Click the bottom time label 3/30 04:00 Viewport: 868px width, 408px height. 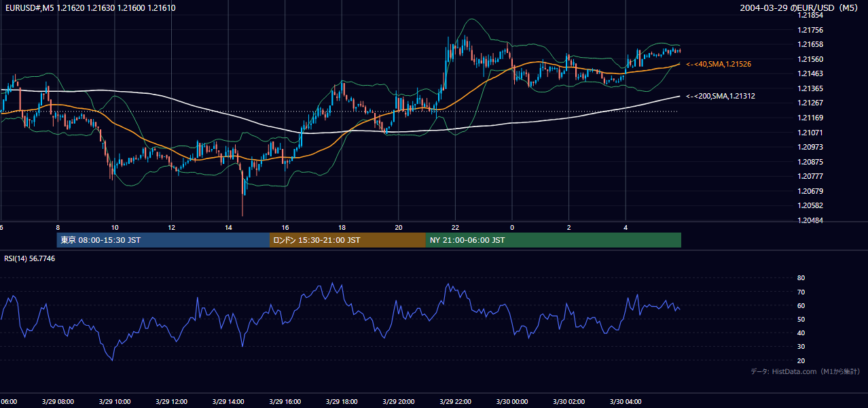[x=626, y=402]
